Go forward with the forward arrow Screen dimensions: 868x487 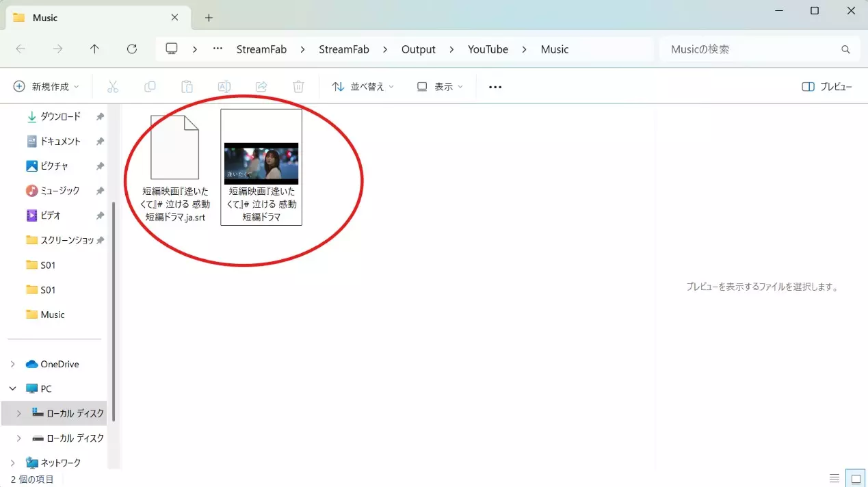click(x=58, y=49)
